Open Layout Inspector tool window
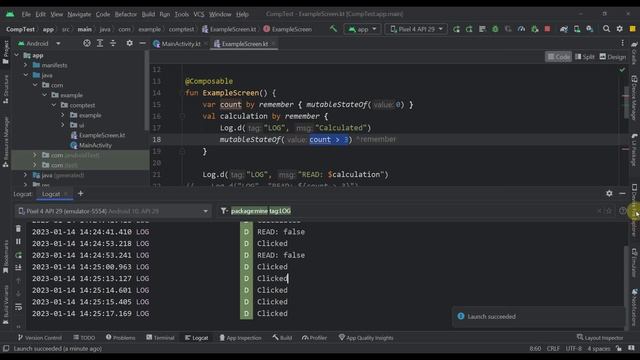The width and height of the screenshot is (640, 360). click(600, 338)
